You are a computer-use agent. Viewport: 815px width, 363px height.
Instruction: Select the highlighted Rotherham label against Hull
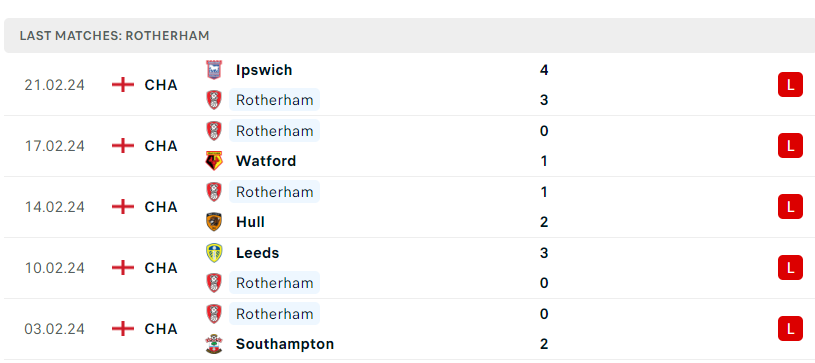(274, 192)
